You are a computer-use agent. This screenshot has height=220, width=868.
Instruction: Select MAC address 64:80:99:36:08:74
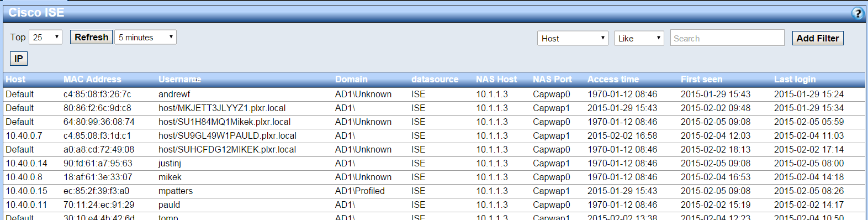pyautogui.click(x=99, y=122)
